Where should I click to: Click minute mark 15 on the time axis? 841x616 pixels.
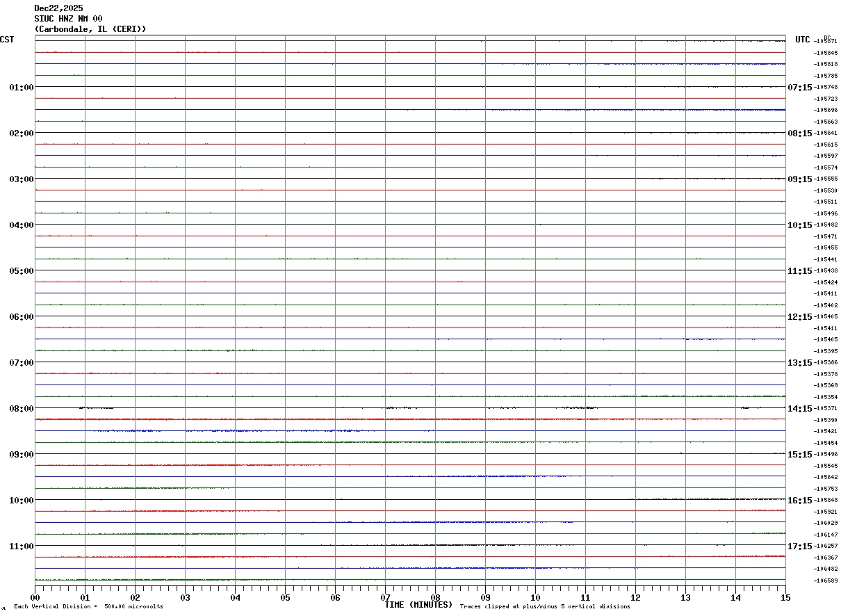[785, 597]
